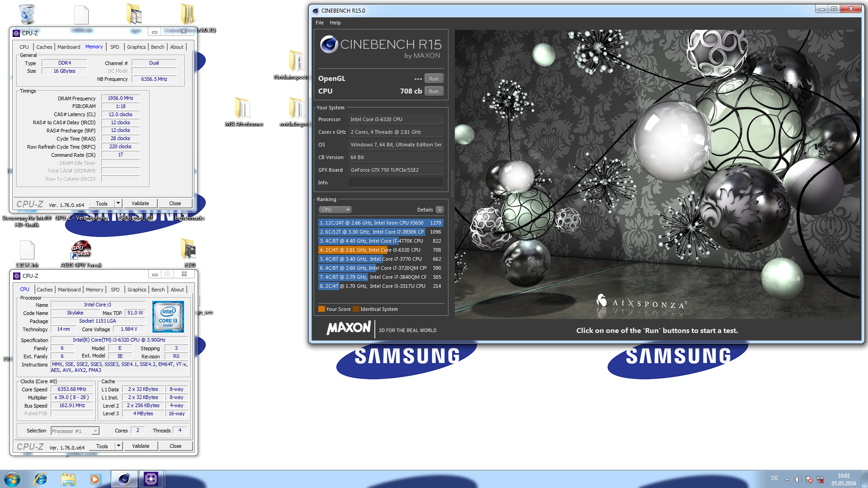
Task: Run the OpenGL benchmark test
Action: tap(434, 79)
